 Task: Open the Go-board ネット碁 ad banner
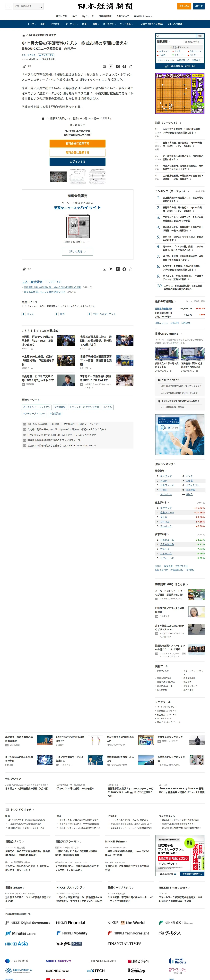(x=180, y=93)
